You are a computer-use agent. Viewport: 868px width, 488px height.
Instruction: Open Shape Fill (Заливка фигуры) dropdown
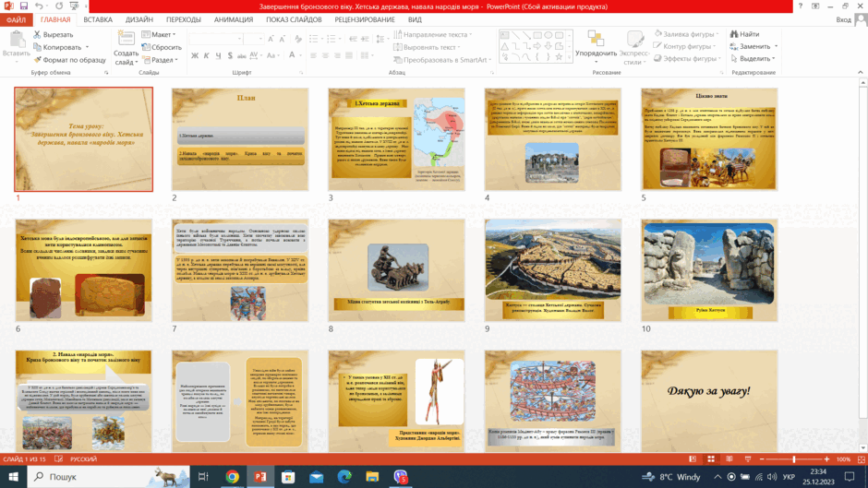coord(686,34)
